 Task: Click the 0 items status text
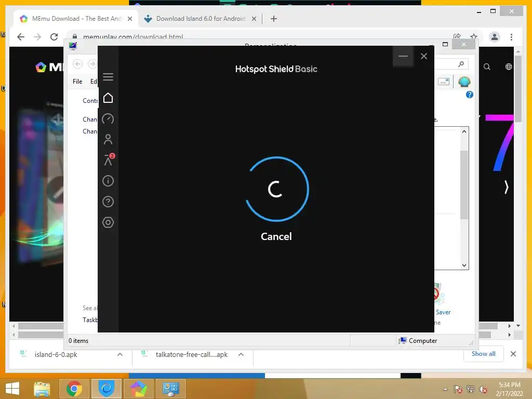tap(78, 341)
